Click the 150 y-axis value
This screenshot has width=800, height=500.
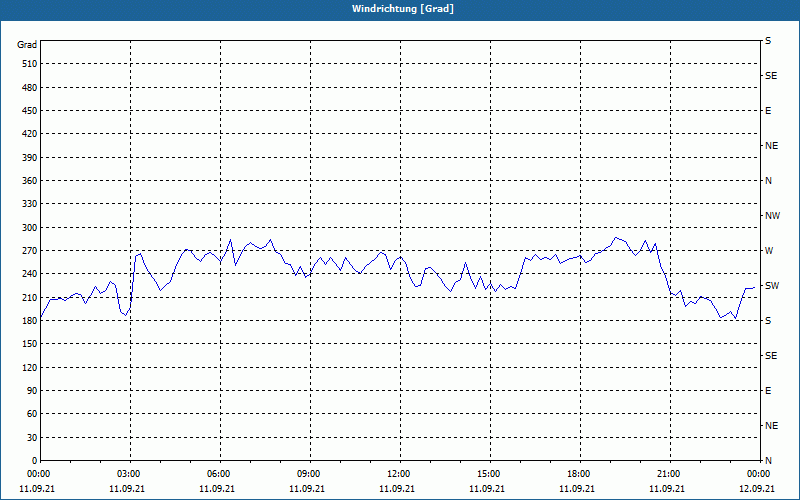(x=30, y=344)
